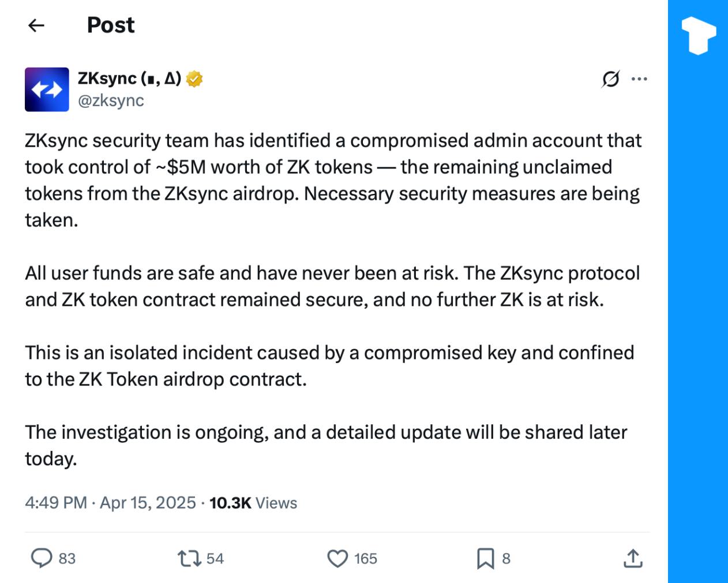The width and height of the screenshot is (728, 583).
Task: Click the Post header title
Action: click(x=110, y=25)
